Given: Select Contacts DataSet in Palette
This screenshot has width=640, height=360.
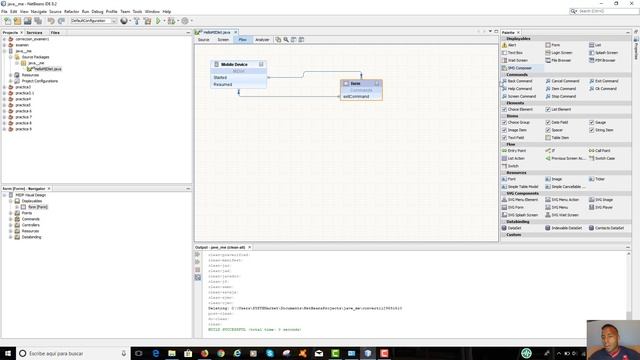Looking at the screenshot, I should pyautogui.click(x=606, y=228).
